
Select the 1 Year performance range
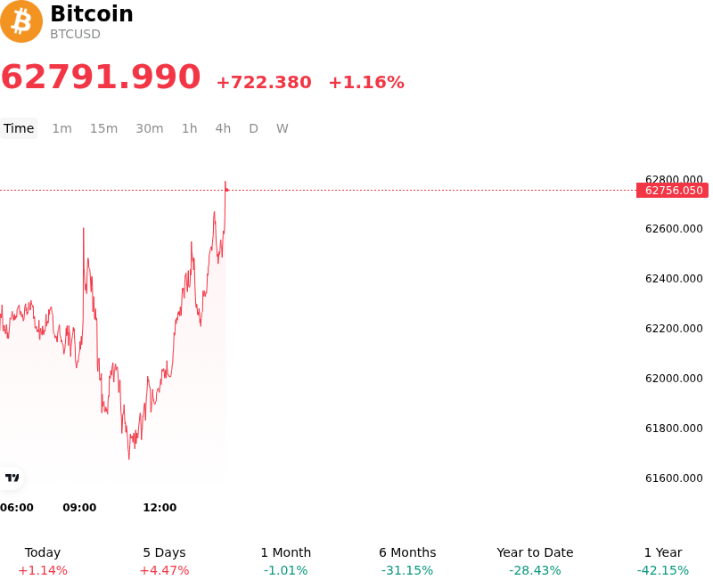pos(663,561)
